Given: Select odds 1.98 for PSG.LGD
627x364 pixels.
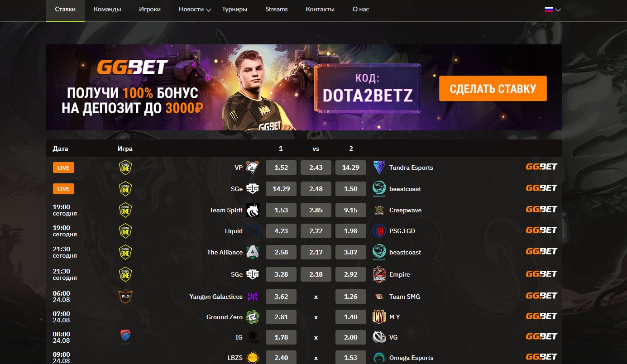Looking at the screenshot, I should tap(351, 231).
